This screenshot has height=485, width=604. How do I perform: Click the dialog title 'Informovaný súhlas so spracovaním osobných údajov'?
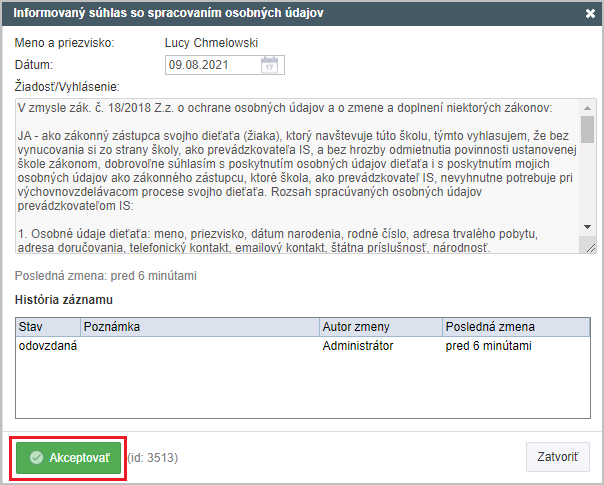pyautogui.click(x=168, y=13)
